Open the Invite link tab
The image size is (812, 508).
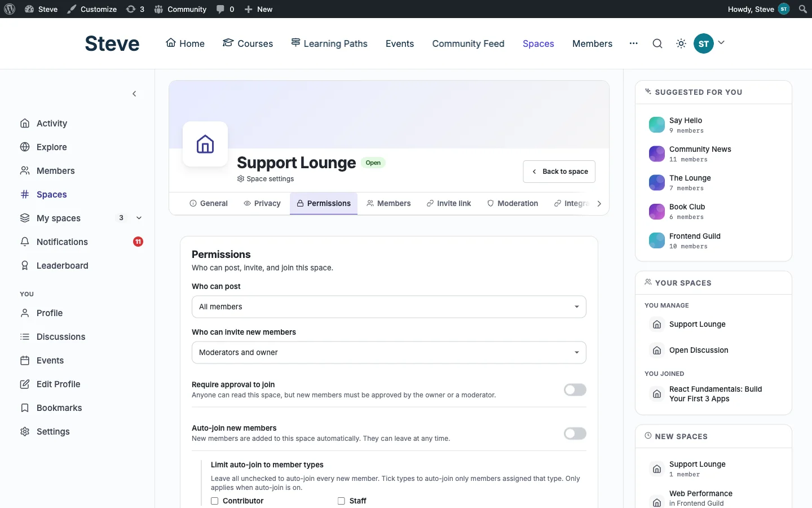pyautogui.click(x=449, y=204)
